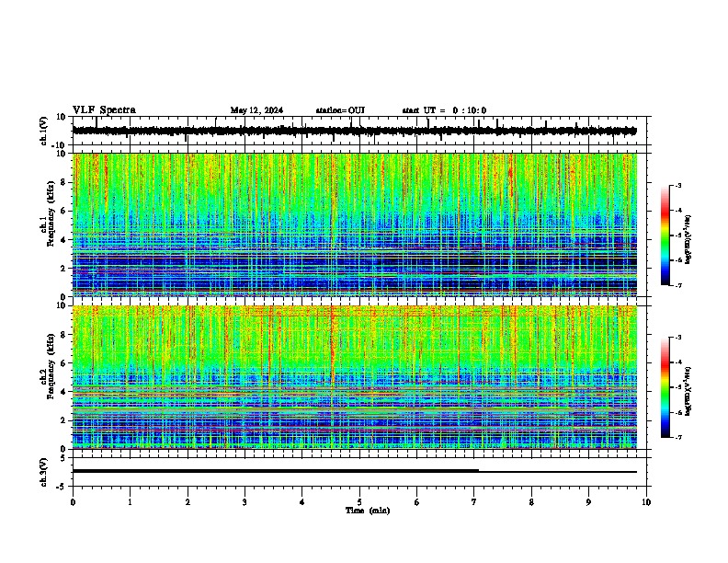This screenshot has width=728, height=563.
Task: Click the ch.3 voltage trace line
Action: coord(354,471)
